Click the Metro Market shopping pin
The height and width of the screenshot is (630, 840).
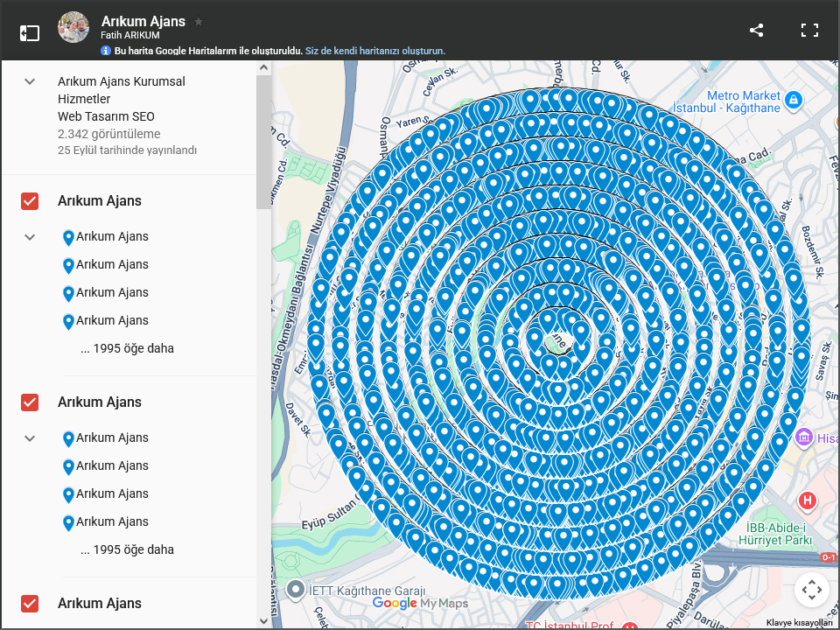pos(793,100)
